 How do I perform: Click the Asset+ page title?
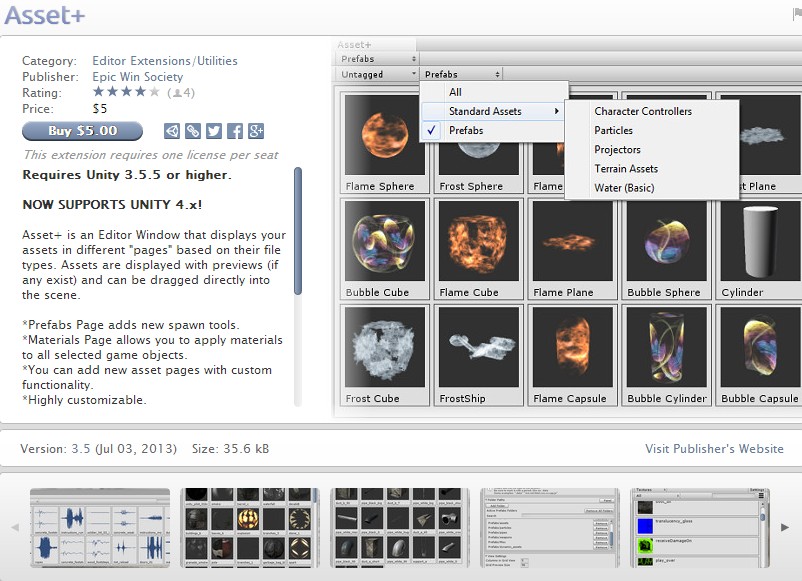(44, 15)
